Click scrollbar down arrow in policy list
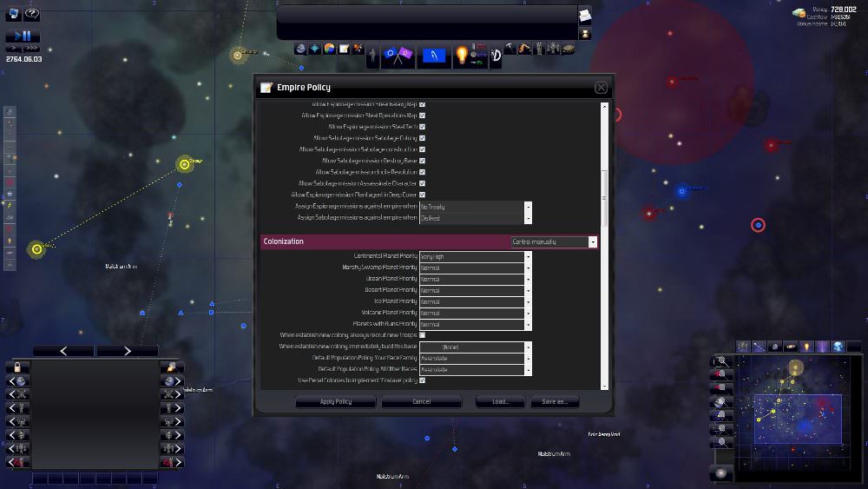 pos(604,386)
